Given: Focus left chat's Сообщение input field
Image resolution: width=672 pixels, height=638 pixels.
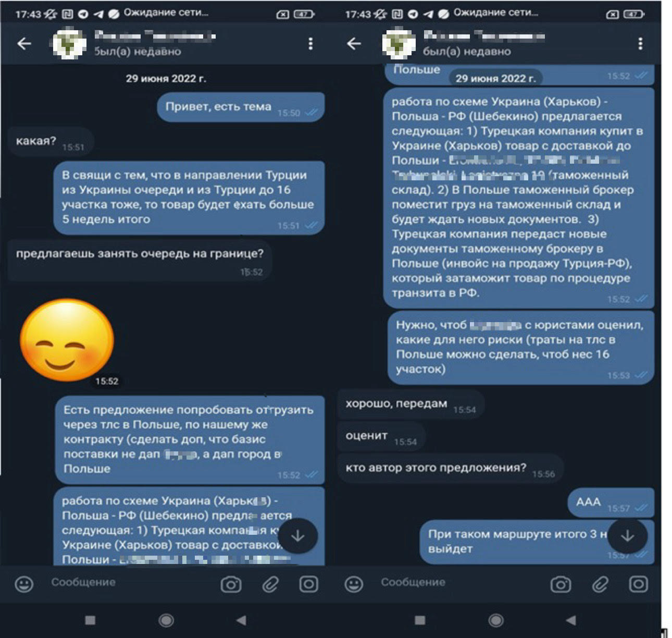Looking at the screenshot, I should tap(130, 583).
